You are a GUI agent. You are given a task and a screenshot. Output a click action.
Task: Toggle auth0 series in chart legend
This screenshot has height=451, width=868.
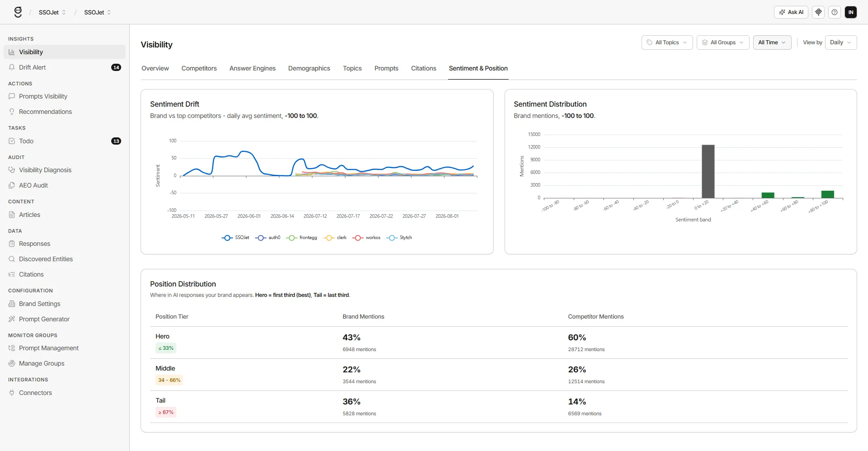pyautogui.click(x=268, y=238)
